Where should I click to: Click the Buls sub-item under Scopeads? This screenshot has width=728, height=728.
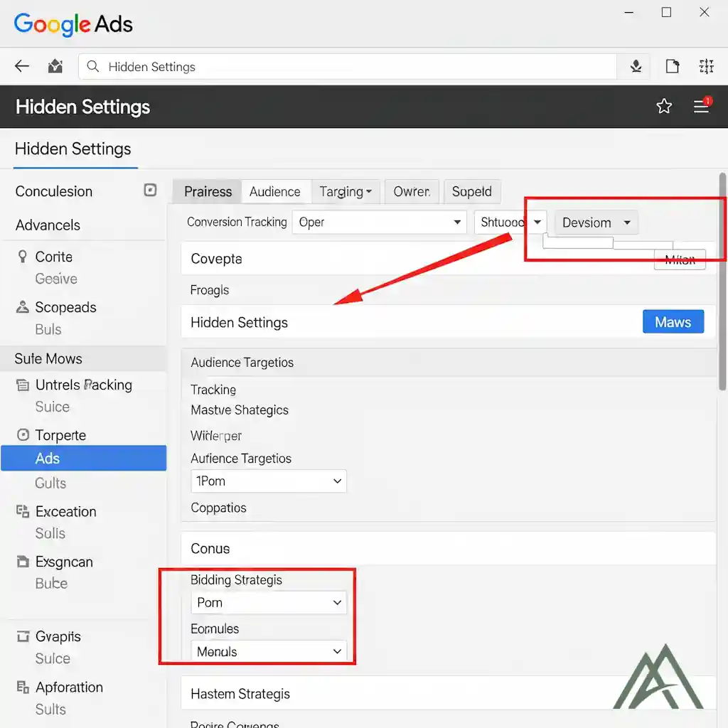click(48, 329)
